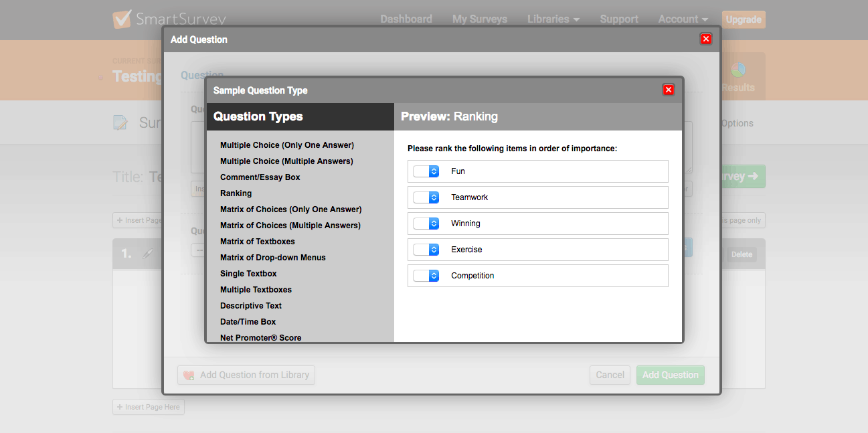Close the Add Question dialog
The height and width of the screenshot is (433, 868).
(x=705, y=39)
